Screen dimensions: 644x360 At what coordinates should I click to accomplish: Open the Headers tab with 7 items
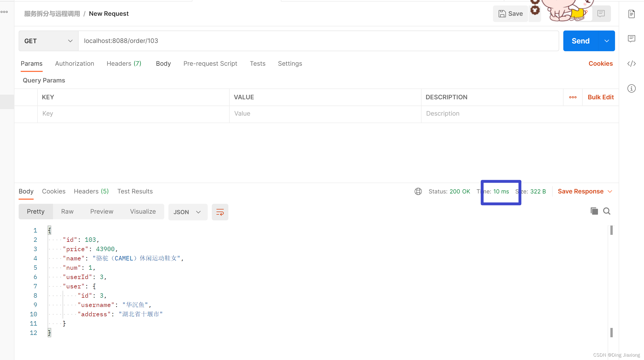coord(123,63)
